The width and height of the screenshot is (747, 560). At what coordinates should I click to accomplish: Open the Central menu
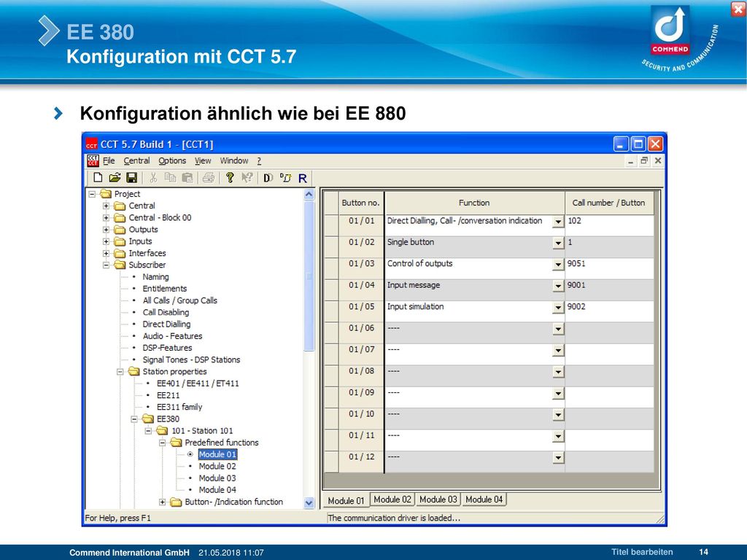(136, 161)
